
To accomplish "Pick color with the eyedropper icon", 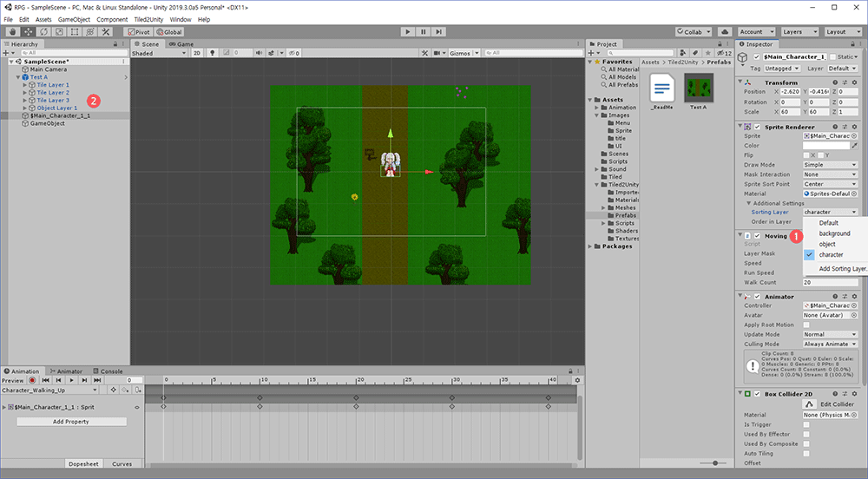I will pyautogui.click(x=855, y=146).
